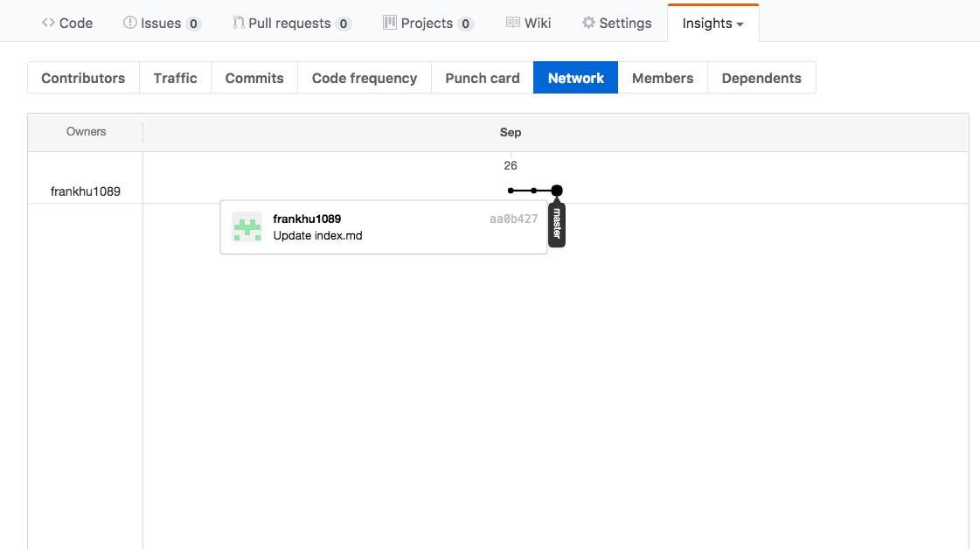Click the Code brackets icon
The height and width of the screenshot is (549, 980).
[x=48, y=23]
